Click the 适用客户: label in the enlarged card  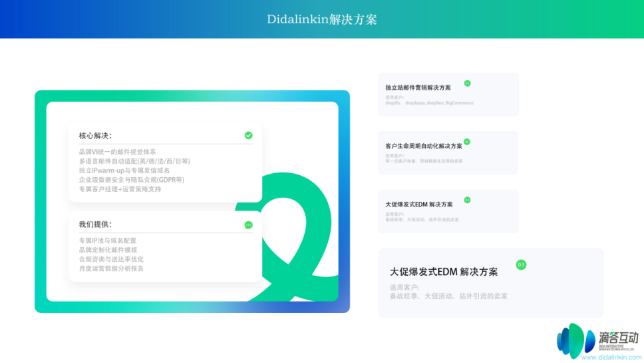click(x=404, y=287)
